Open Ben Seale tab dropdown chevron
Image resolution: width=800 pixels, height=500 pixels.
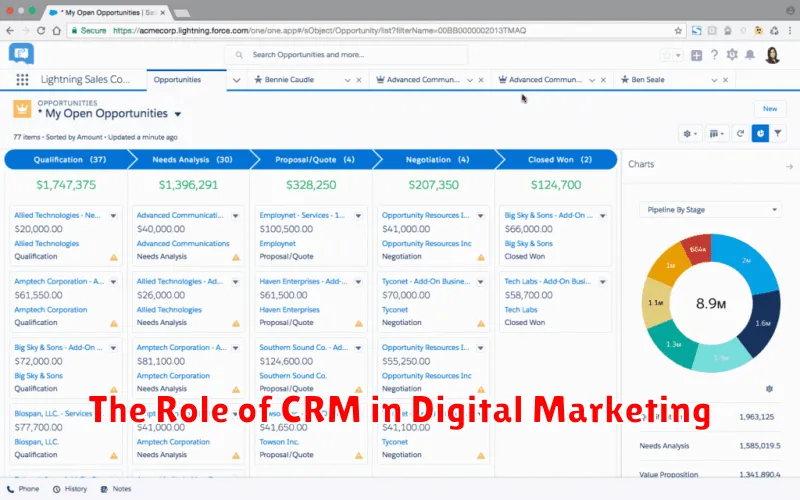[x=714, y=80]
